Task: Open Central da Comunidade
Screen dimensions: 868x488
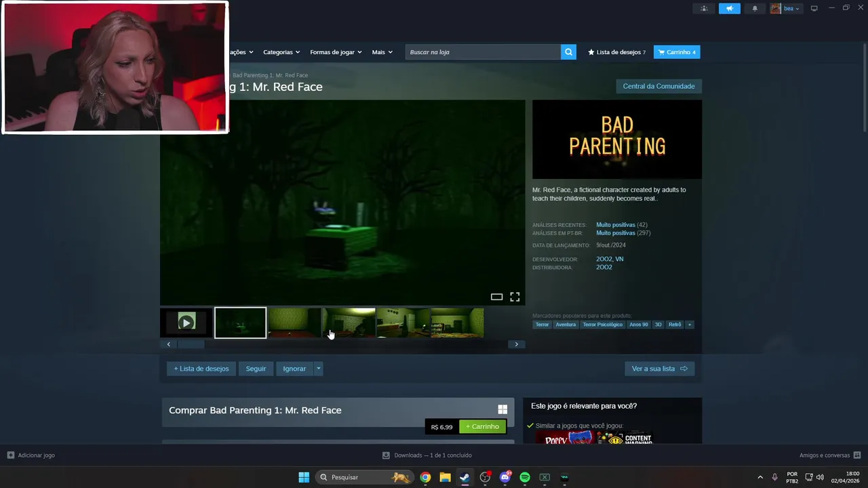Action: point(658,86)
